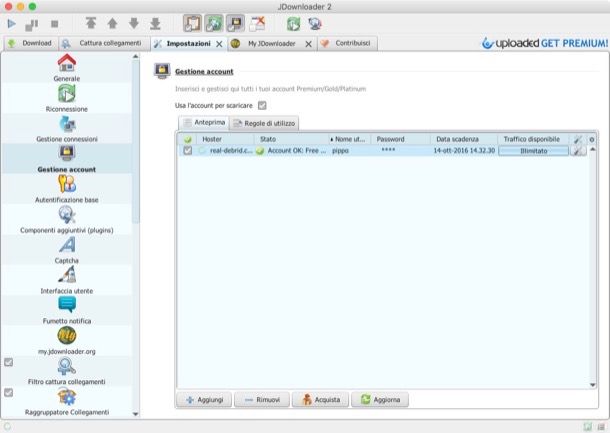Click Acquista button
The width and height of the screenshot is (610, 433).
pos(321,400)
